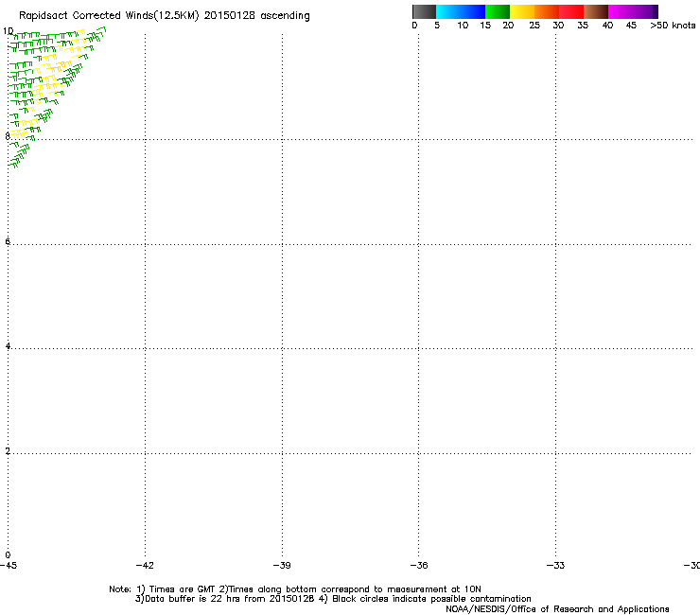Click the plot title 'Rapidscat Corrected Winds(12.5KM)'

109,16
